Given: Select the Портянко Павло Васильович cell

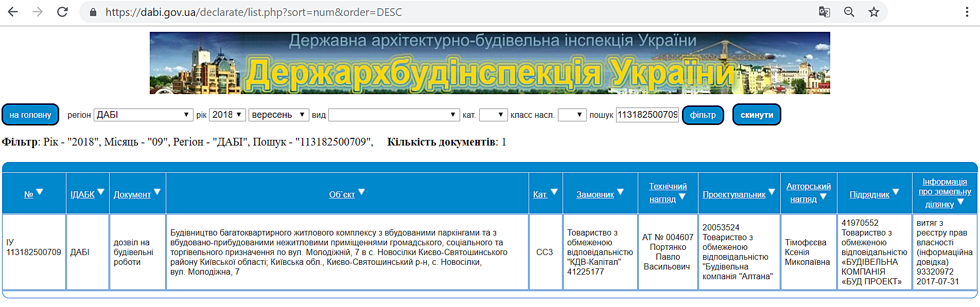Looking at the screenshot, I should (668, 252).
